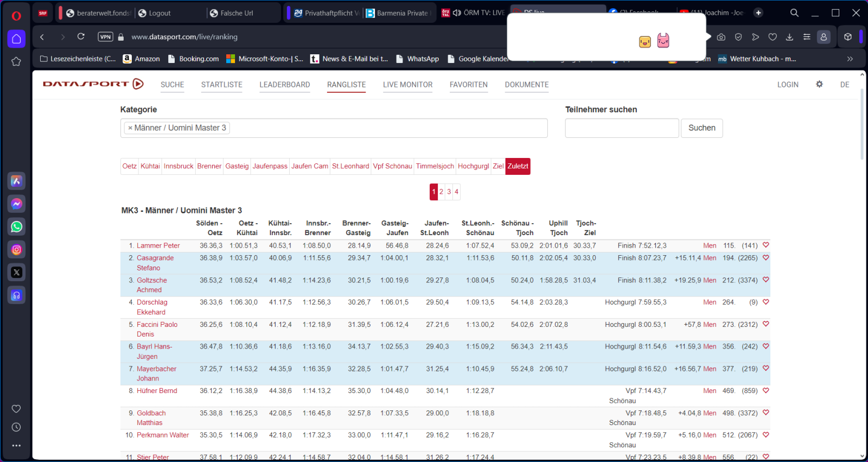Open the STARTLISTE menu item
868x462 pixels.
(x=222, y=85)
